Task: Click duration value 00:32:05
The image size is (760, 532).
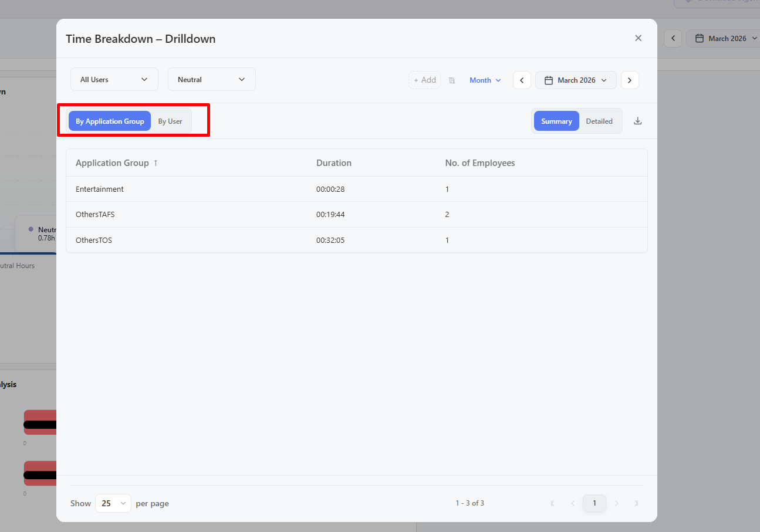Action: point(330,240)
